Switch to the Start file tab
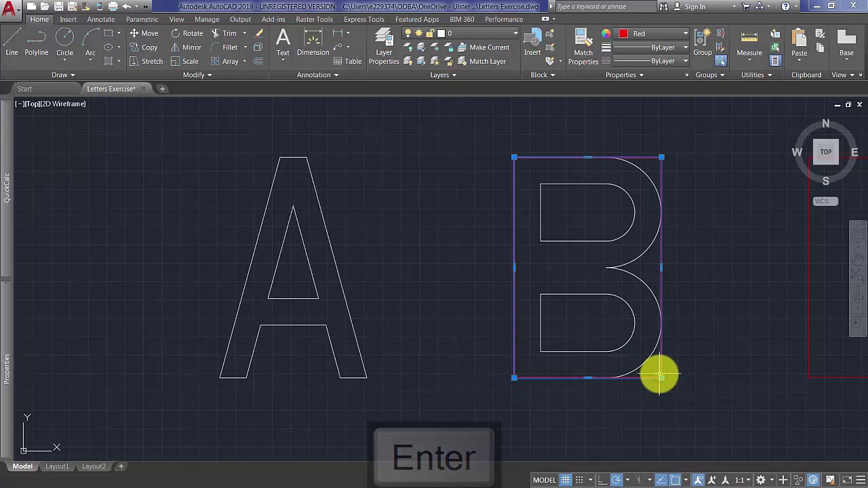This screenshot has width=868, height=488. click(x=24, y=89)
